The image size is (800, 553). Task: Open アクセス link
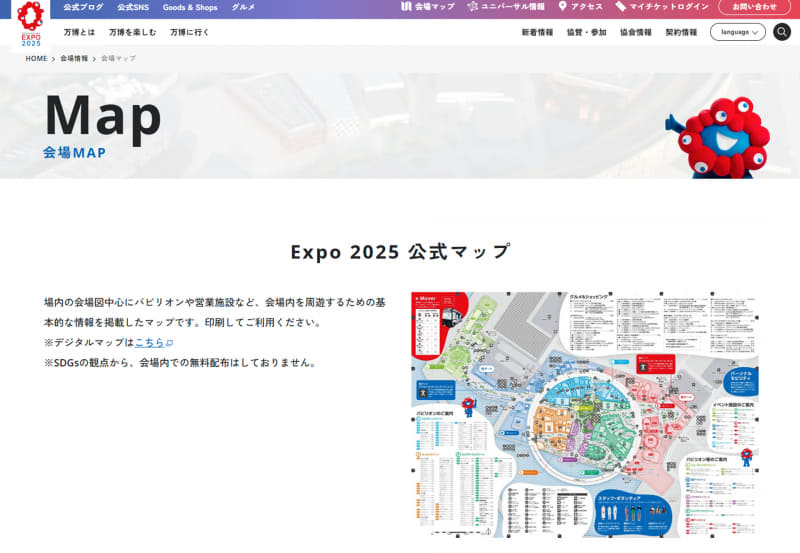(x=586, y=7)
